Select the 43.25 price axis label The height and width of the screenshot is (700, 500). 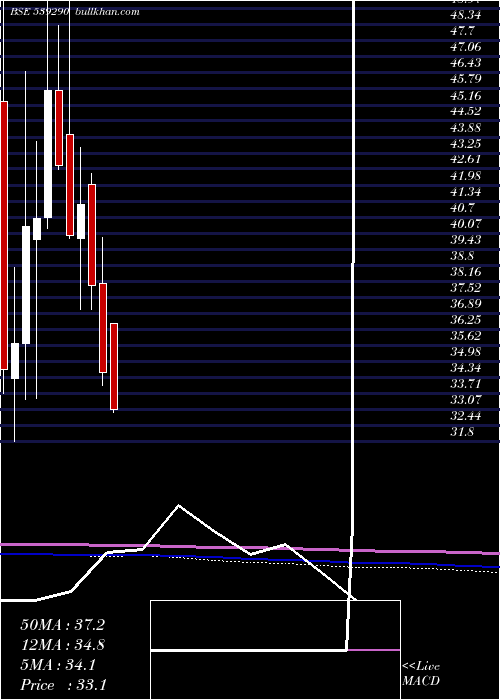(466, 144)
